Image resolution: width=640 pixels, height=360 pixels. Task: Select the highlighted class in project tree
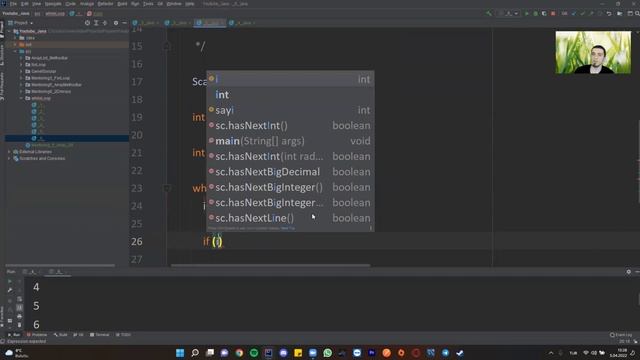pos(67,138)
